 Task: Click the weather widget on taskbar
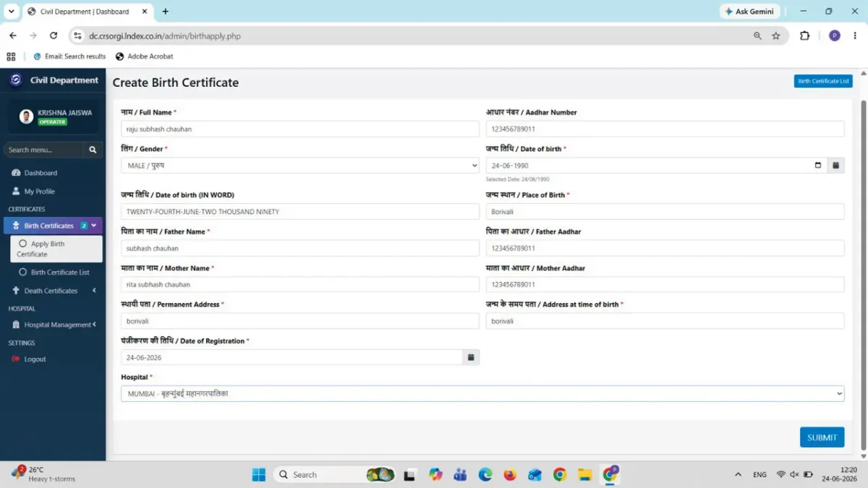coord(43,474)
